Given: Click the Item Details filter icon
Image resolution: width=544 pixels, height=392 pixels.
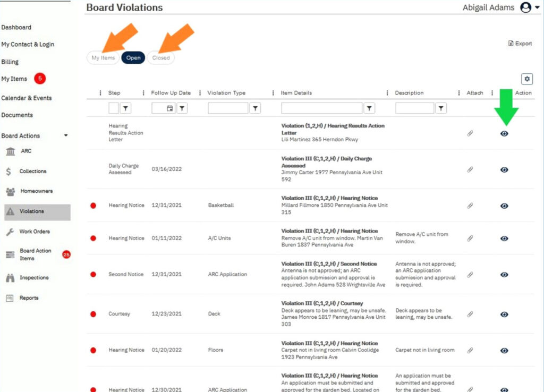Looking at the screenshot, I should pyautogui.click(x=370, y=108).
